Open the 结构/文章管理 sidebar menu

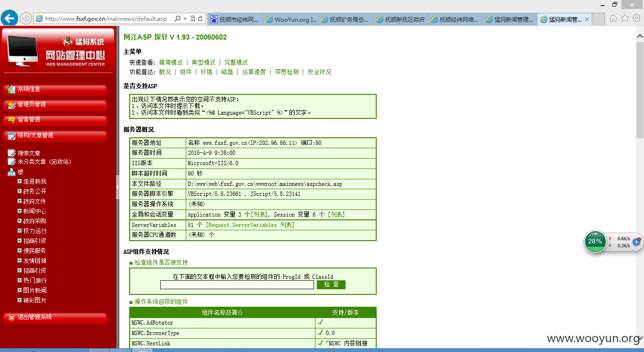point(56,136)
